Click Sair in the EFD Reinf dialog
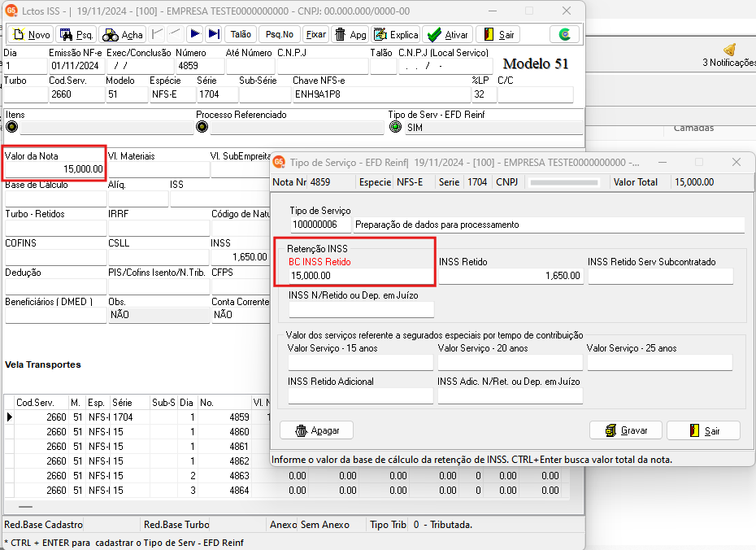Screen dimensions: 756x550 coord(703,430)
